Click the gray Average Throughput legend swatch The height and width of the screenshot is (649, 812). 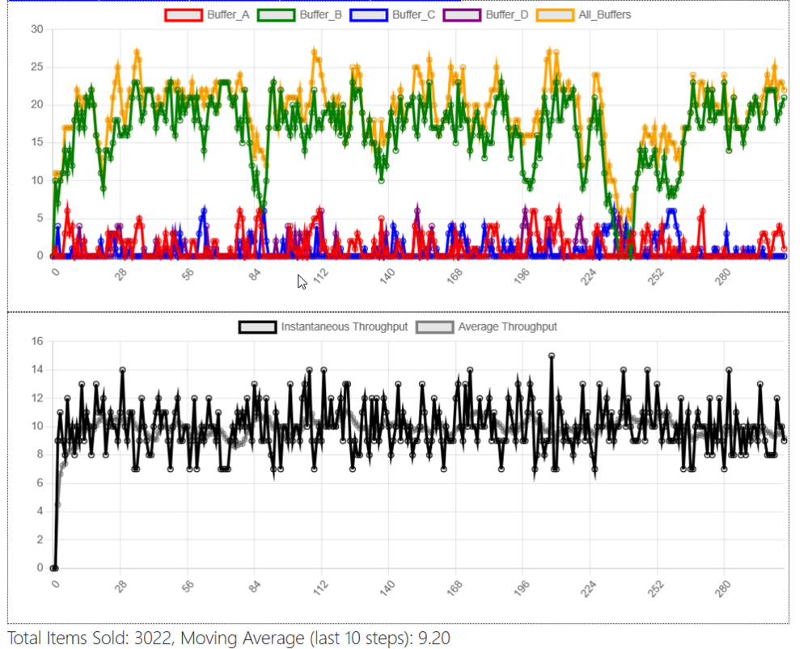(434, 327)
